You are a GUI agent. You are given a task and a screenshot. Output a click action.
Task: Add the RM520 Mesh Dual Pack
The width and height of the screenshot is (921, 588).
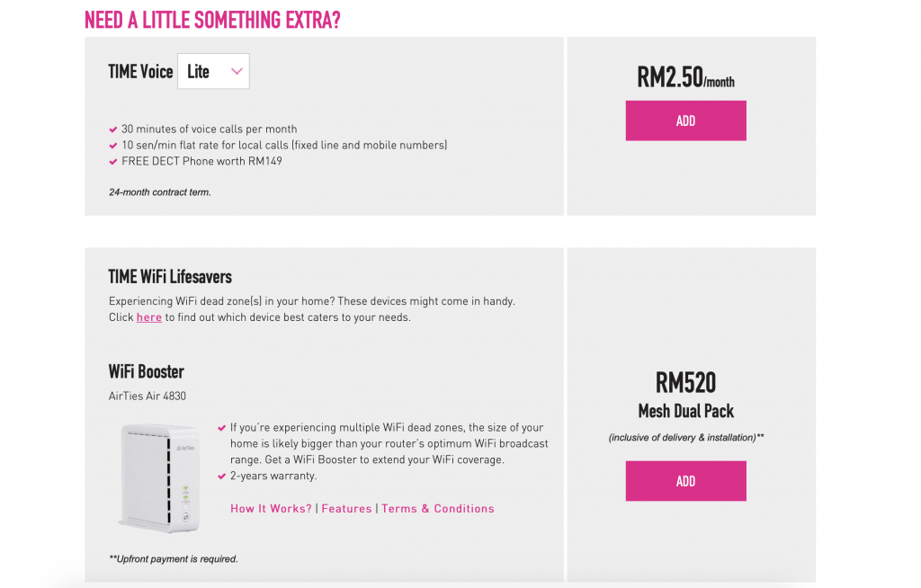[x=685, y=481]
